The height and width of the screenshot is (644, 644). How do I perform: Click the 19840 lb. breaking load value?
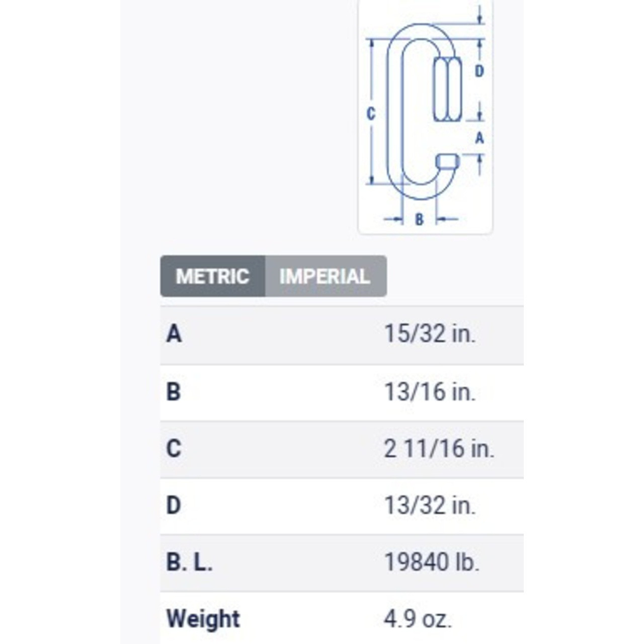[432, 562]
